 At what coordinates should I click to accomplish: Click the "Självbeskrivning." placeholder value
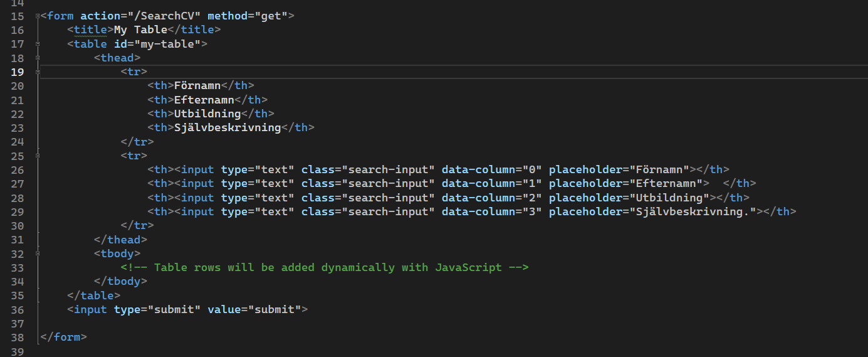[693, 211]
